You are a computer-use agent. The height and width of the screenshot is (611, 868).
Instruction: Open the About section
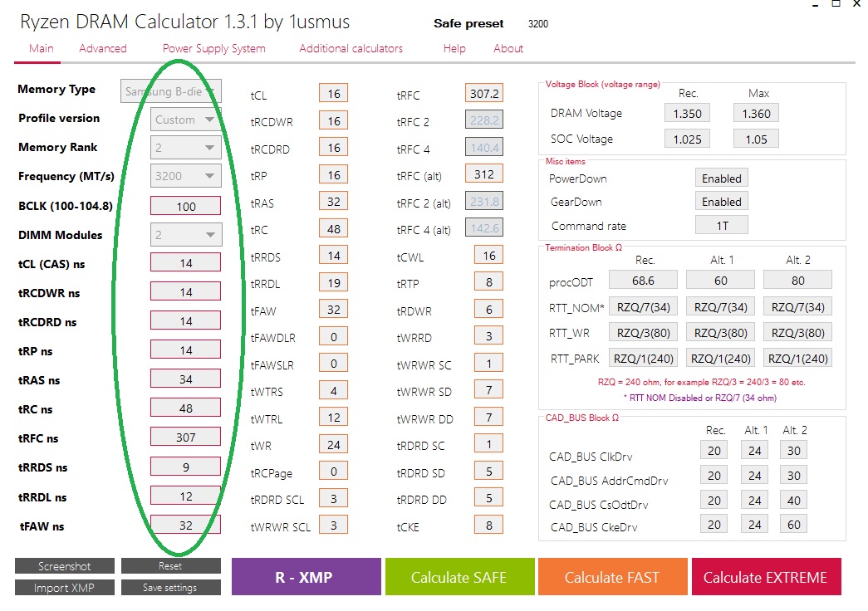coord(508,48)
